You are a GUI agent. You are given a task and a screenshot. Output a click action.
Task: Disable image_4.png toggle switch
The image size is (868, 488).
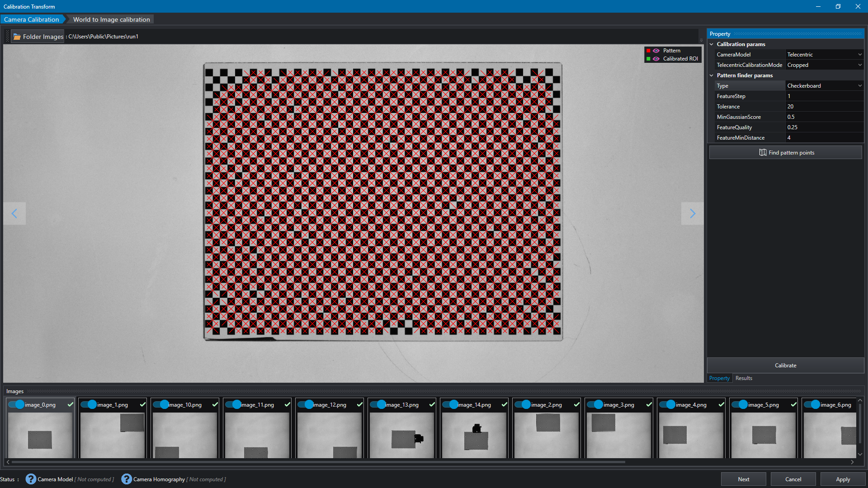(667, 404)
